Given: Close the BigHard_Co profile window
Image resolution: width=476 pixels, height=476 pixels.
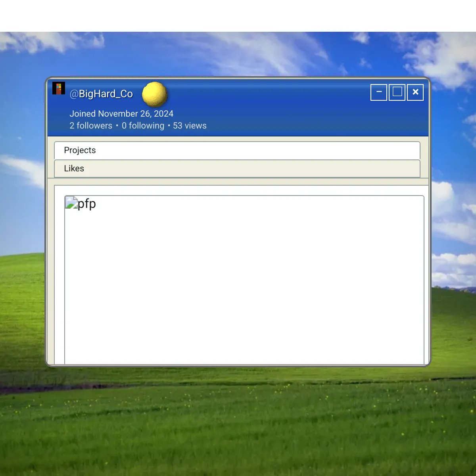Looking at the screenshot, I should (x=415, y=92).
